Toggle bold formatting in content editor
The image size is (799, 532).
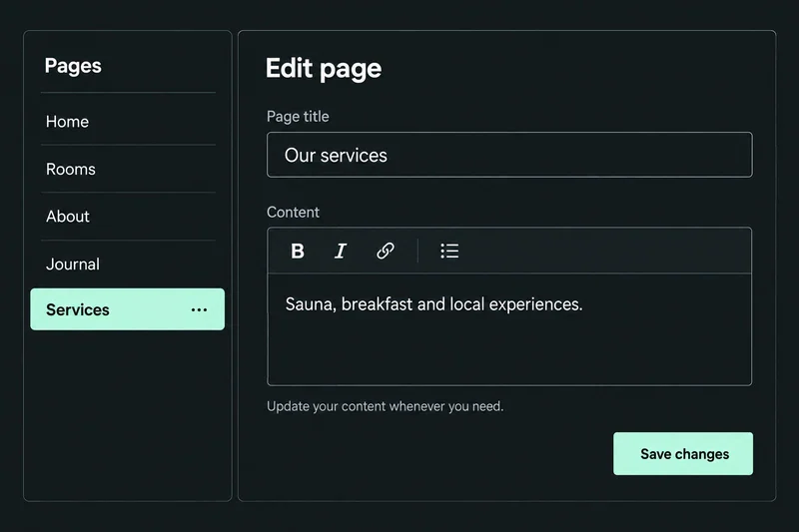pos(298,251)
